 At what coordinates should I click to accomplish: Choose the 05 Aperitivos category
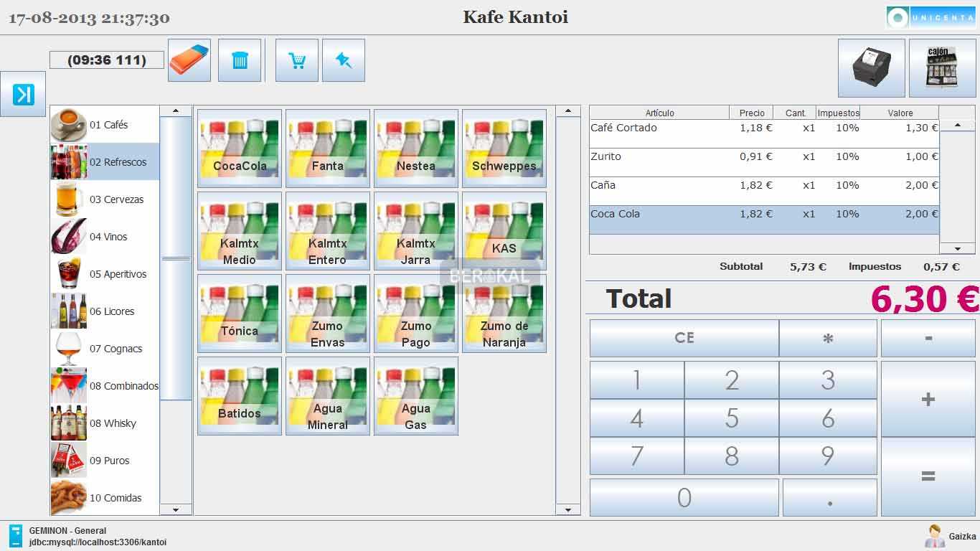[105, 274]
